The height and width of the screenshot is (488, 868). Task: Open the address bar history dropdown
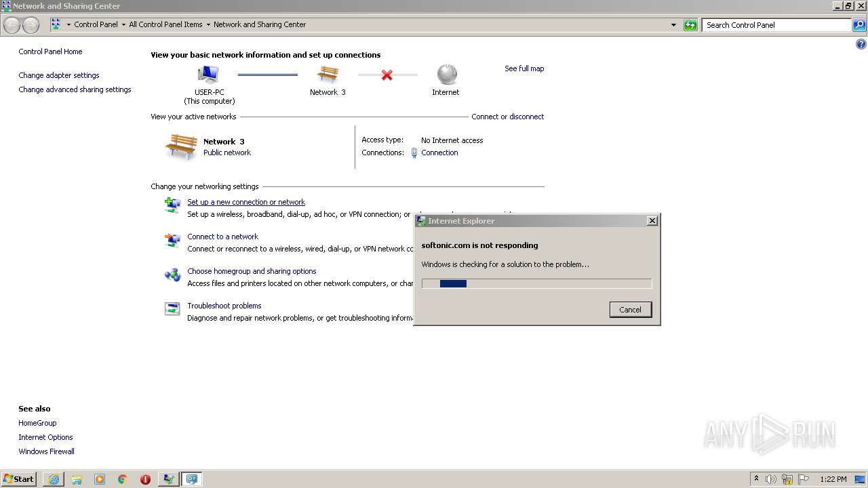[x=673, y=25]
